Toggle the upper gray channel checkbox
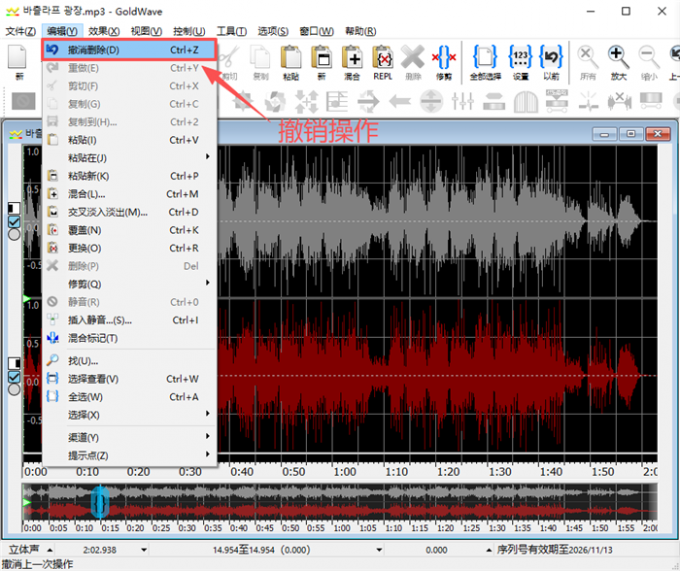 14,221
